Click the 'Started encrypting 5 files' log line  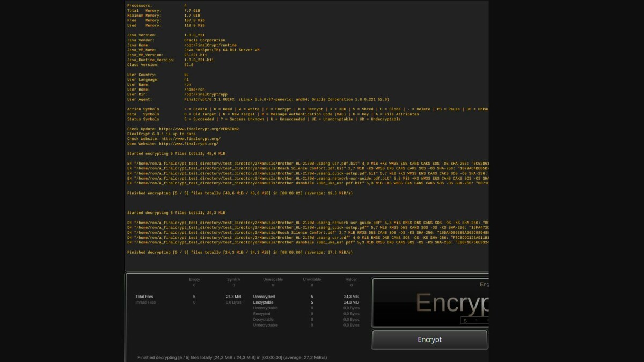pos(176,153)
